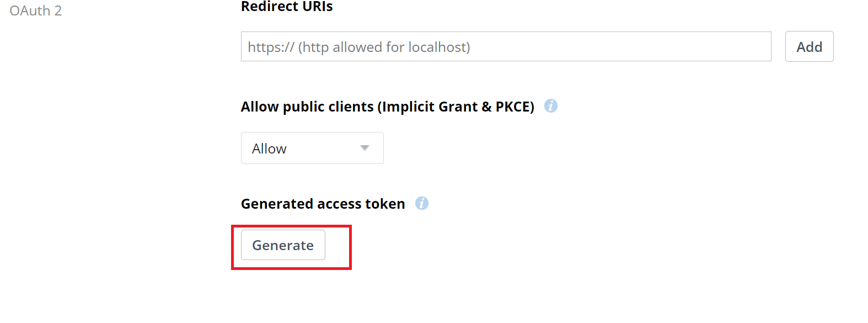The image size is (868, 323).
Task: Click the Generated access token heading text
Action: tap(323, 204)
